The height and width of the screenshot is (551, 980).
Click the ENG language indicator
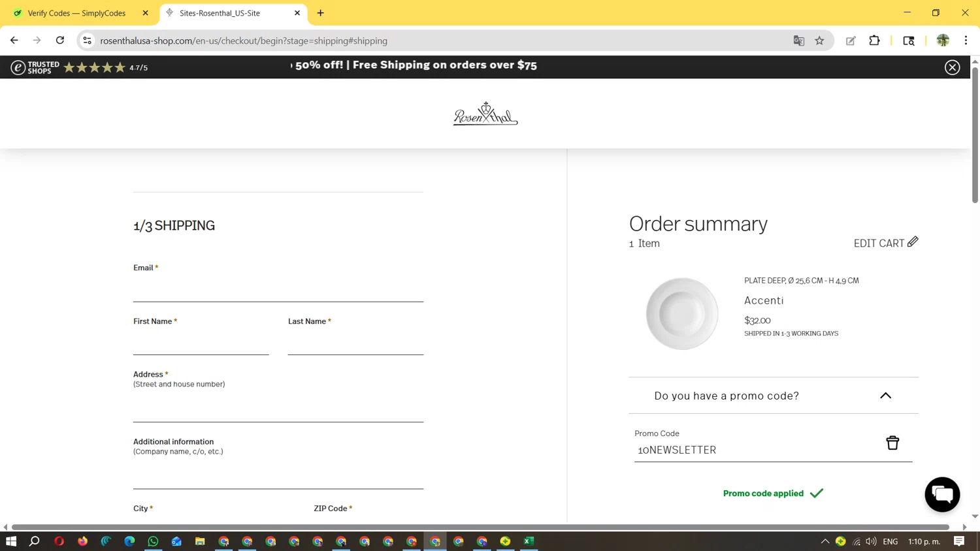(890, 541)
